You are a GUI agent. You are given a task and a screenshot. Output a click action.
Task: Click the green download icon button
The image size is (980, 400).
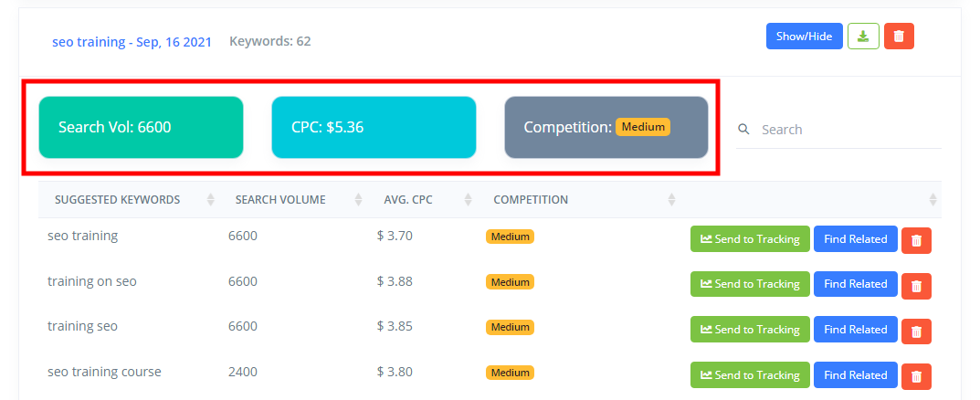point(863,37)
